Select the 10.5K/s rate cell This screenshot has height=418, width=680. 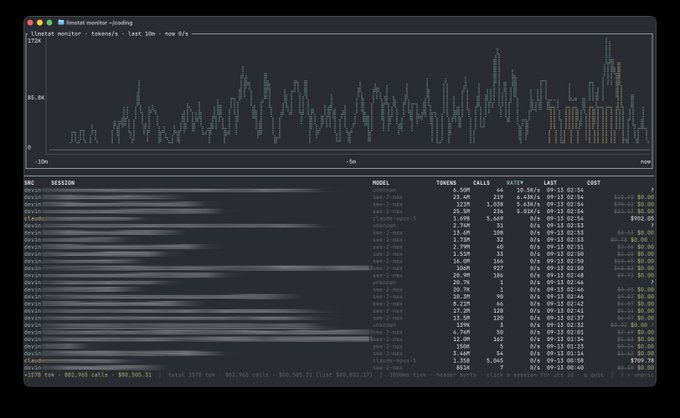click(528, 190)
